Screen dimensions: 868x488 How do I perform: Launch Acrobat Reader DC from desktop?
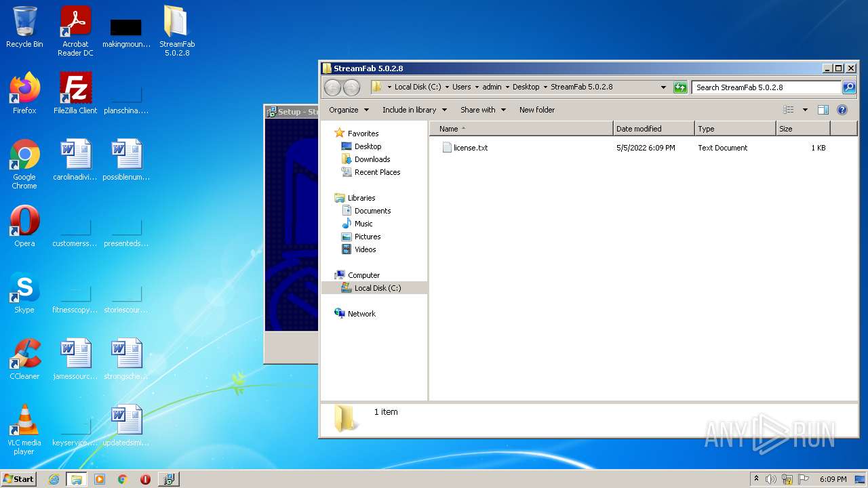coord(75,30)
